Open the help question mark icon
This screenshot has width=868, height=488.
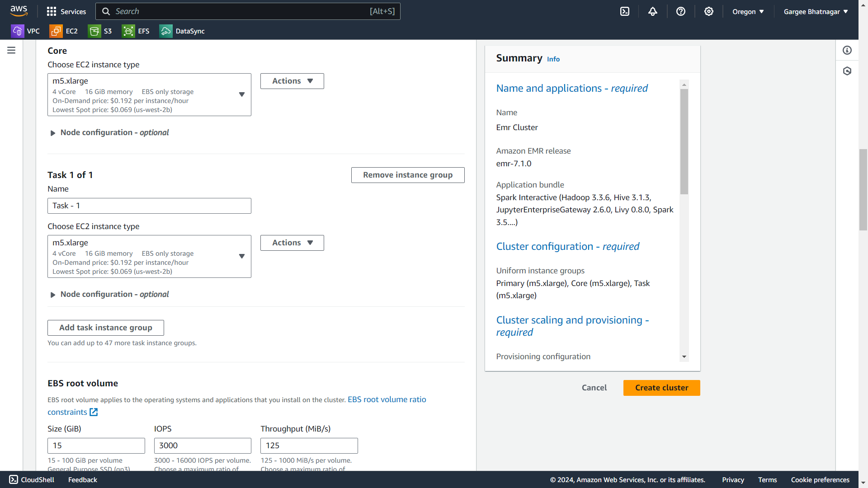[681, 12]
